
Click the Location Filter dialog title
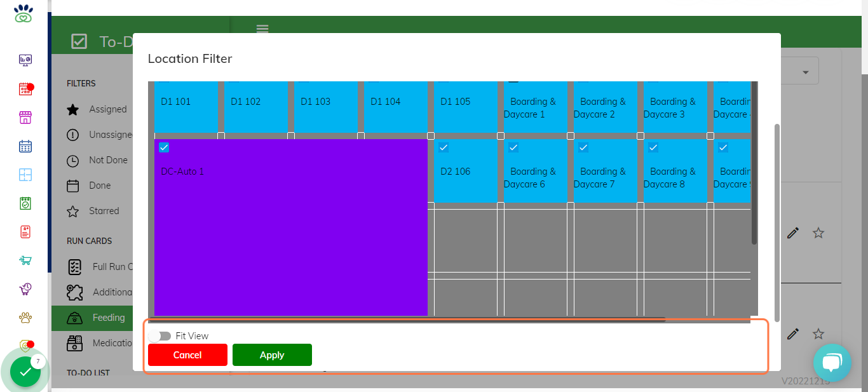click(190, 58)
